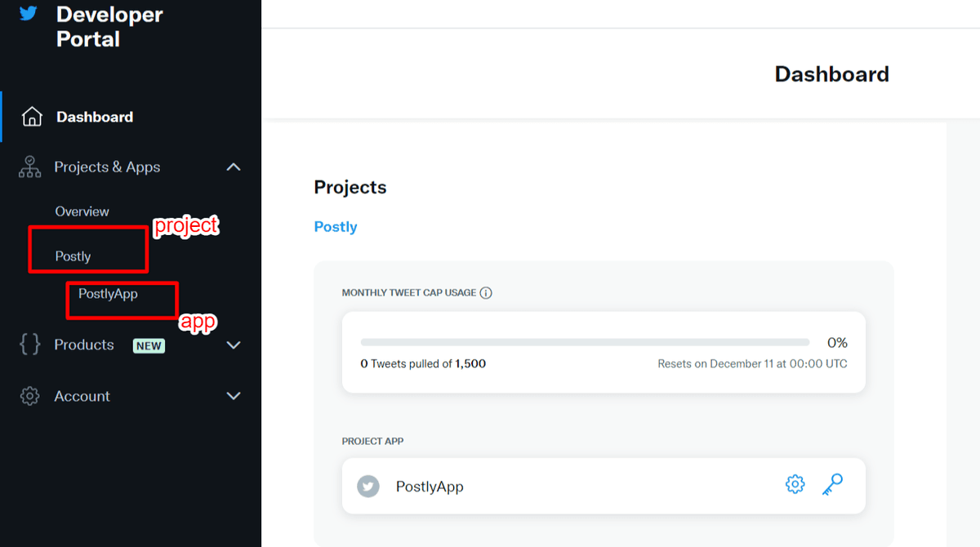Click the Projects & Apps hierarchy icon
The image size is (980, 547).
pos(29,167)
